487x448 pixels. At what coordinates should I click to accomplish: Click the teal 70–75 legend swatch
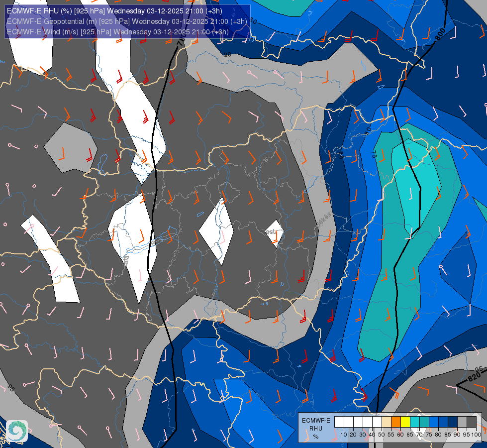[424, 422]
